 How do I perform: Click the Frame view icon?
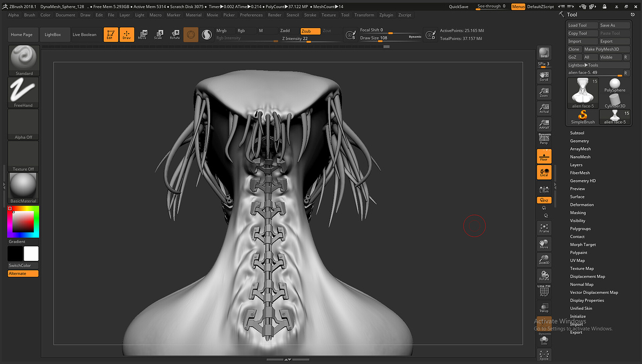[544, 228]
